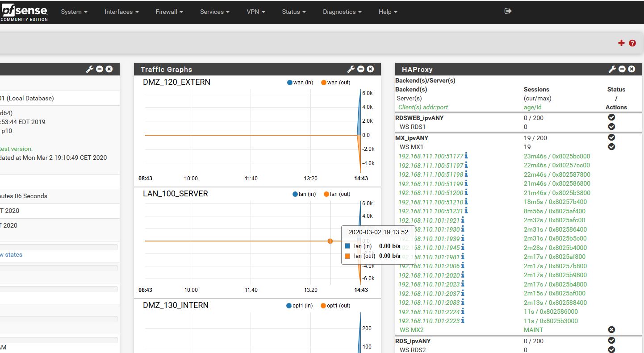Click status check icon for RDS_ipvANY backend
Image resolution: width=644 pixels, height=353 pixels.
611,341
